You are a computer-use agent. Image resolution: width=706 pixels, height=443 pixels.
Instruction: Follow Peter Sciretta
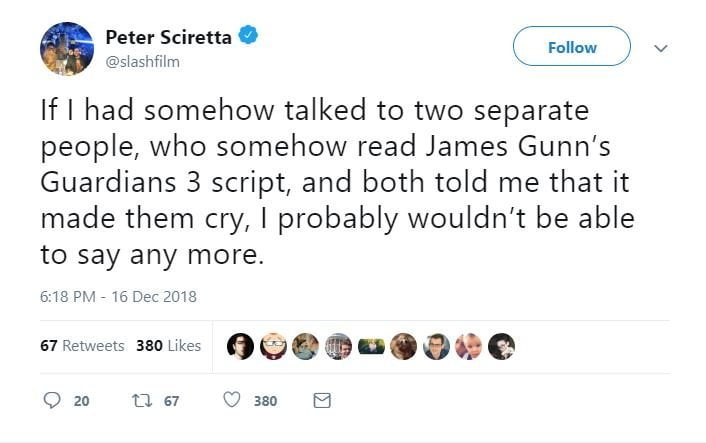pos(571,46)
